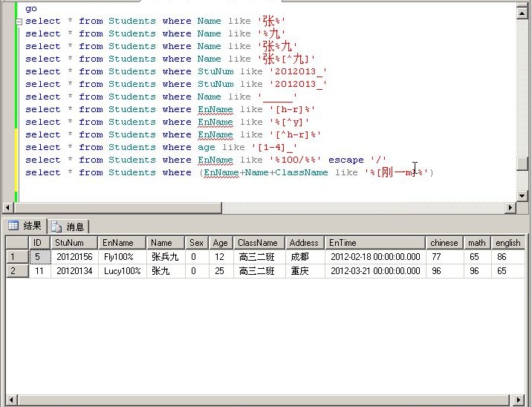Click the select-all grid corner cell
Viewport: 532px width, 407px height.
pos(17,243)
